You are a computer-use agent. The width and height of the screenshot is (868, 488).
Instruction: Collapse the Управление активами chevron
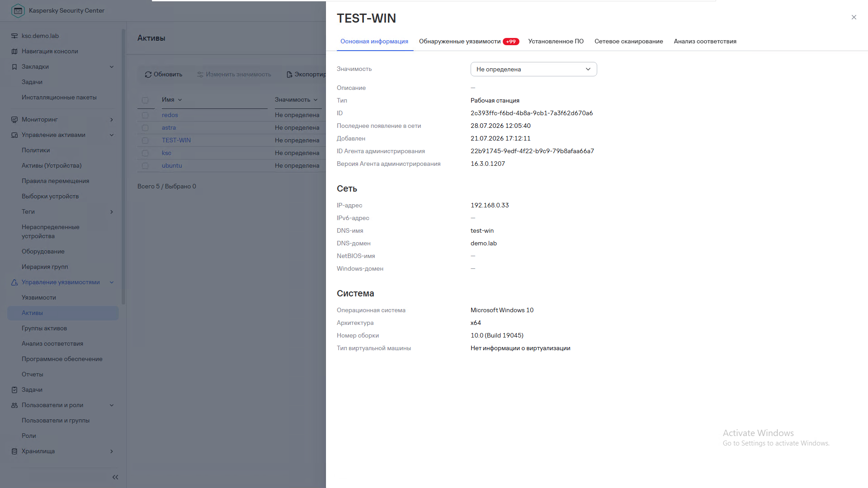[112, 135]
